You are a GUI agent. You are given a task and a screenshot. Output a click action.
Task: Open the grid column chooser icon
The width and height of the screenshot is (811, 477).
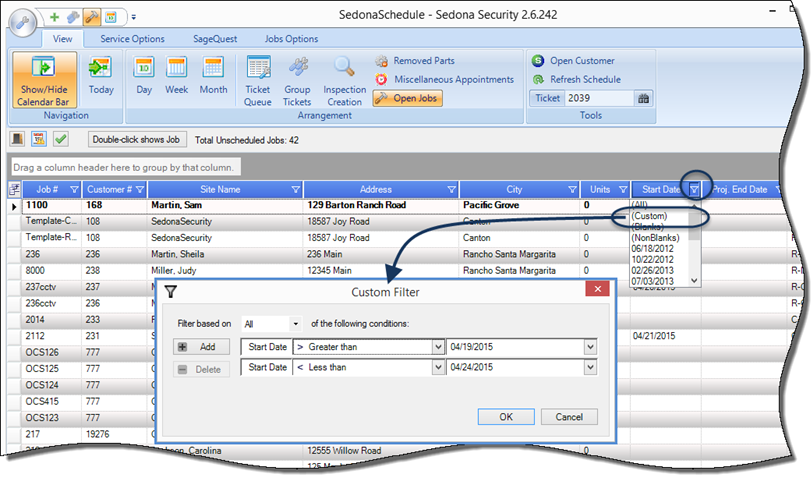[x=14, y=190]
